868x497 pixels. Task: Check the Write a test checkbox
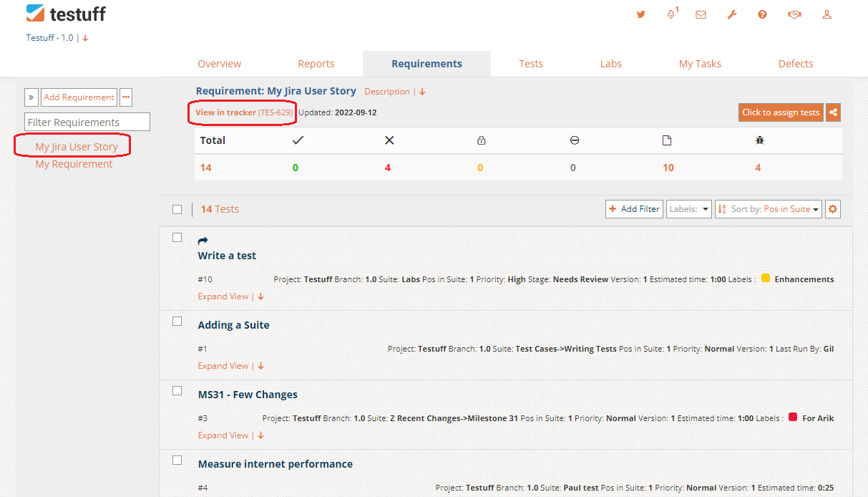177,237
